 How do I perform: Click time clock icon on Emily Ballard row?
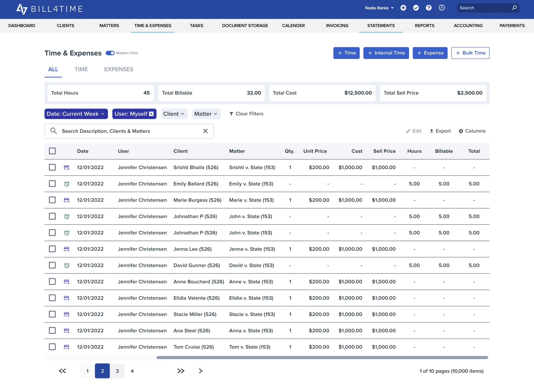click(67, 184)
